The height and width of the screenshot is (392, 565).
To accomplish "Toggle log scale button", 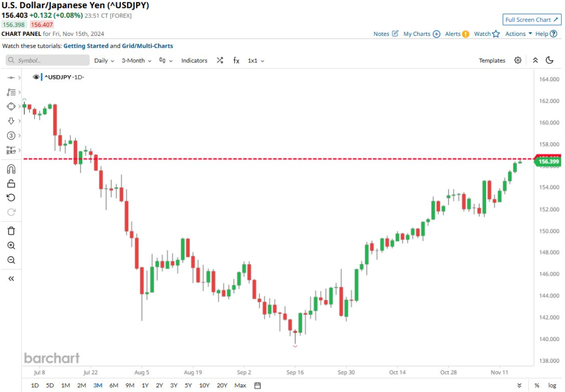I will 552,385.
